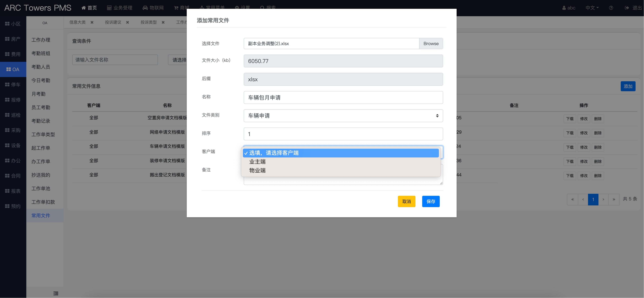Viewport: 644px width, 298px height.
Task: Click the help question mark icon
Action: tap(611, 8)
